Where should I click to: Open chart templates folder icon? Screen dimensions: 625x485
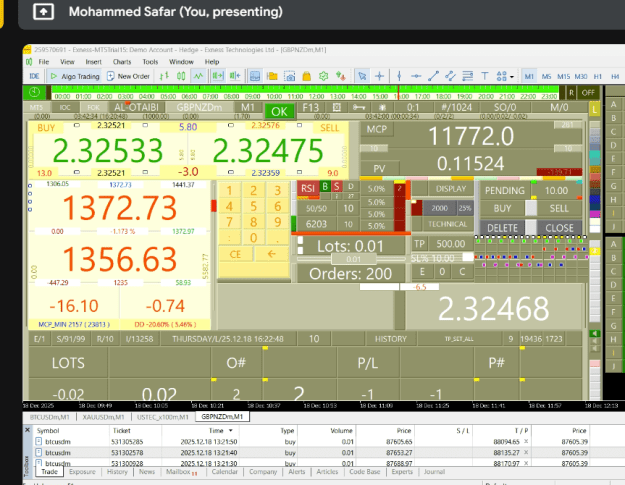[272, 76]
